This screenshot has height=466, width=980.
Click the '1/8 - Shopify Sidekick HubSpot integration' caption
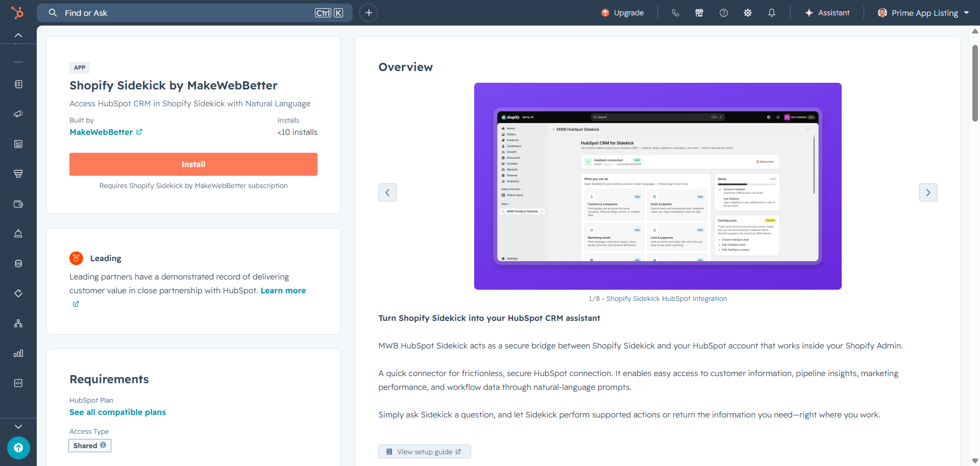point(658,298)
